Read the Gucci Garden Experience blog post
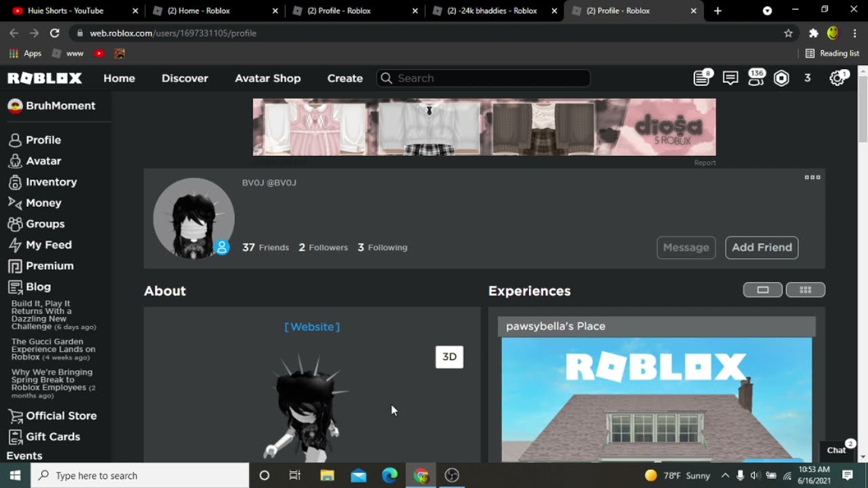This screenshot has width=868, height=488. (x=54, y=349)
